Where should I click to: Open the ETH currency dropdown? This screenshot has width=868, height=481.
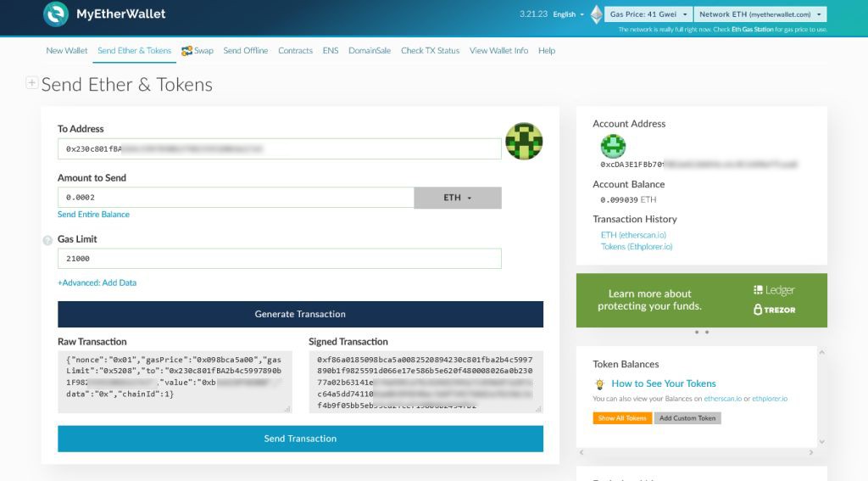click(x=458, y=198)
